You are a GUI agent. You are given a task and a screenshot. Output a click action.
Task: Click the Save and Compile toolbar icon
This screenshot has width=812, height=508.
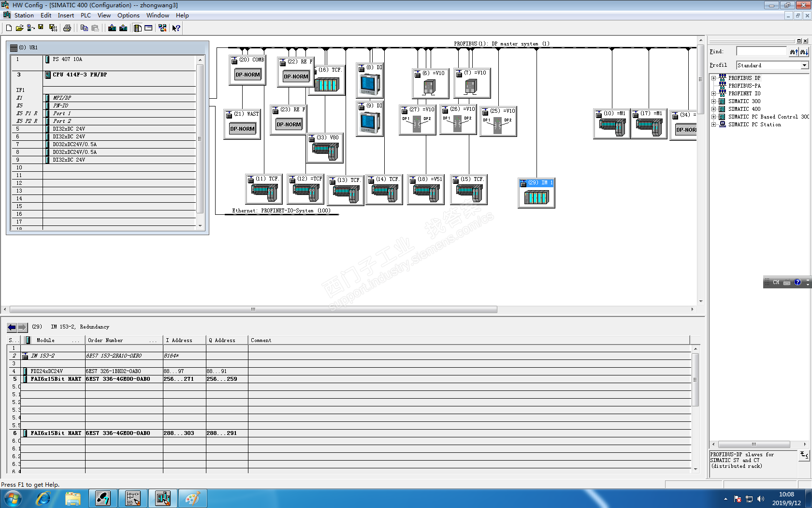pos(53,28)
